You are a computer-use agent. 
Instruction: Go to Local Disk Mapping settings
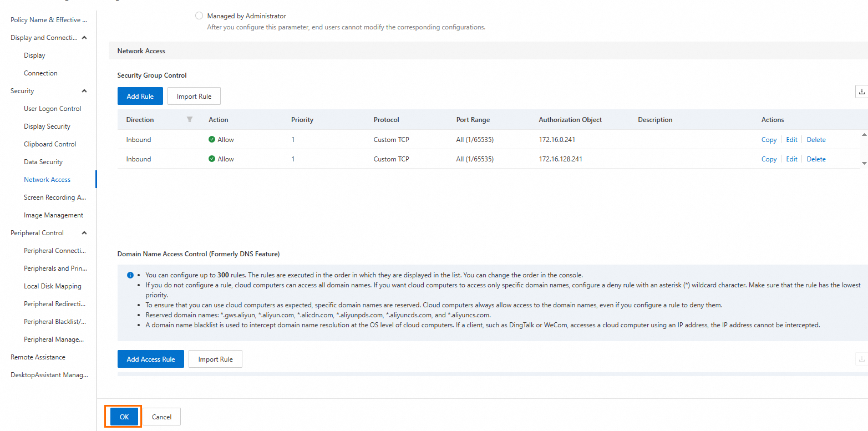(53, 286)
